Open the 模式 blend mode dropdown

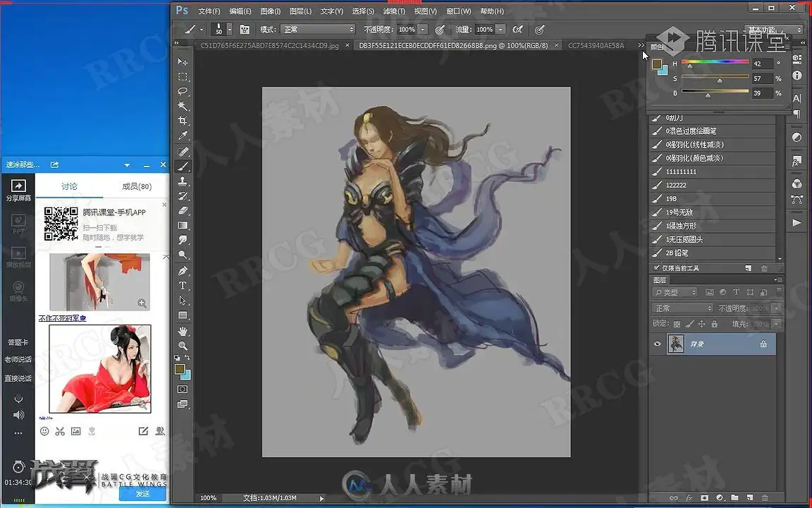(x=318, y=30)
